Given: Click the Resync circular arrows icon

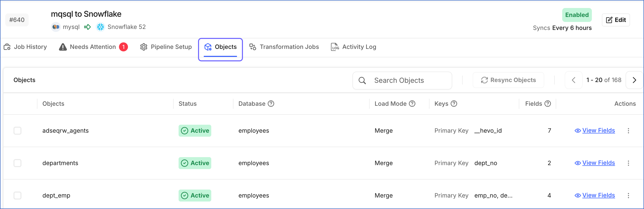Looking at the screenshot, I should coord(484,80).
